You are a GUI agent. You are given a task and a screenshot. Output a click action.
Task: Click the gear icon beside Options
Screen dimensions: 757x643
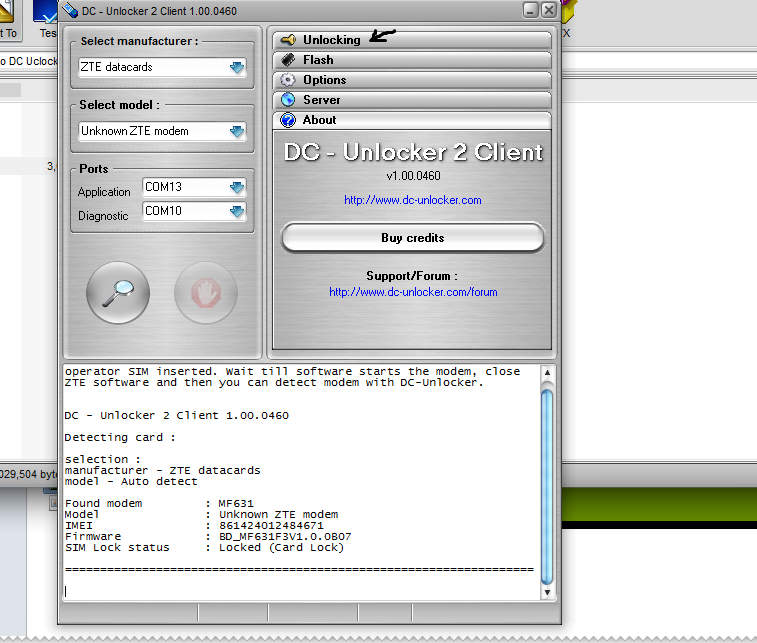pos(288,80)
